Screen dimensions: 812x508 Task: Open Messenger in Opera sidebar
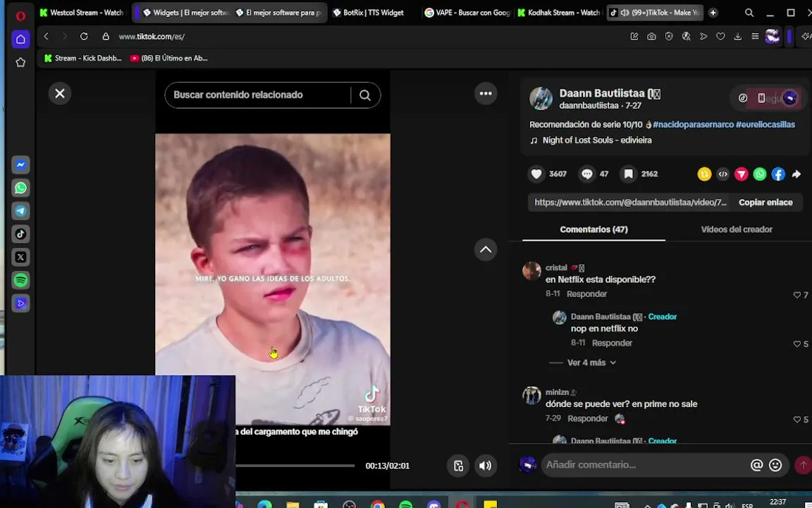pos(20,165)
